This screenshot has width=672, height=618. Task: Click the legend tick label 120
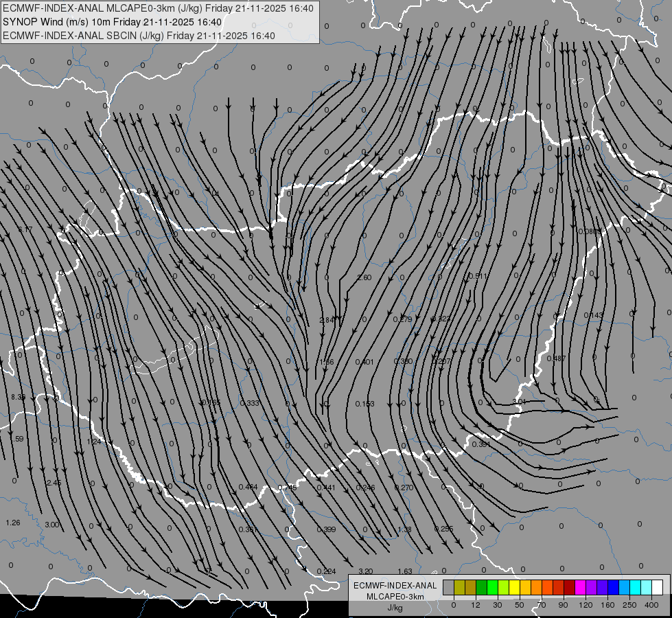coord(586,605)
